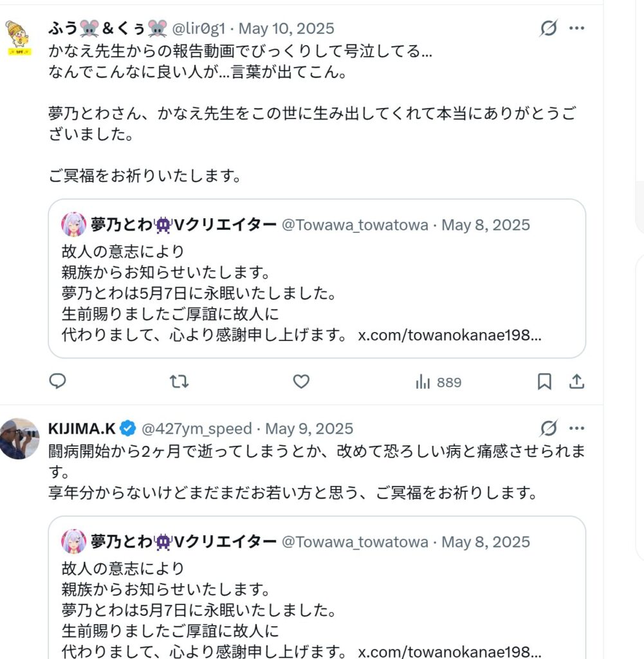Expand more options on KIJIMA.K's tweet
Viewport: 644px width, 659px height.
577,428
